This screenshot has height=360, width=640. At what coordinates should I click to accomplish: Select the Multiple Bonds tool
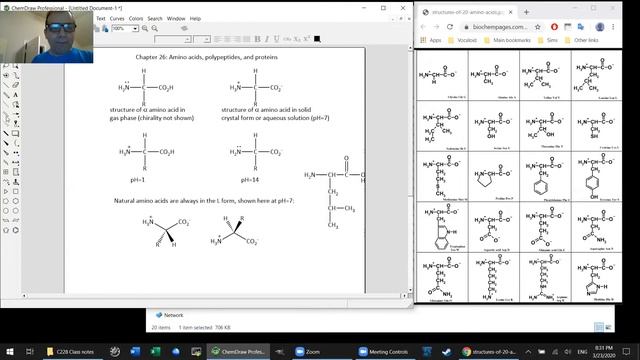click(x=6, y=95)
